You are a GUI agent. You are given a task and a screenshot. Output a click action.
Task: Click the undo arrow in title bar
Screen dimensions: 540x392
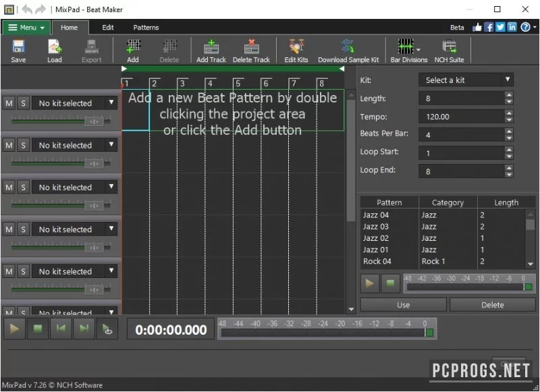[27, 9]
